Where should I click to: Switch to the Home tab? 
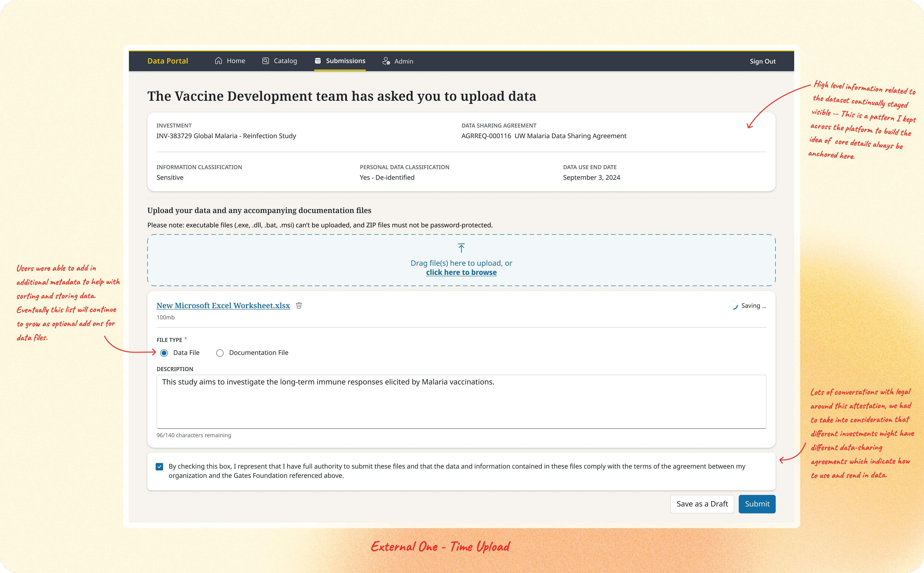click(x=236, y=61)
